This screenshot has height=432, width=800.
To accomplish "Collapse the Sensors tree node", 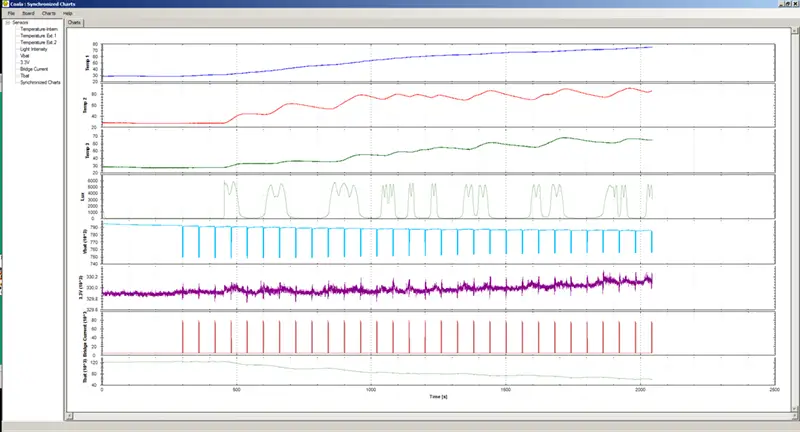I will 8,22.
